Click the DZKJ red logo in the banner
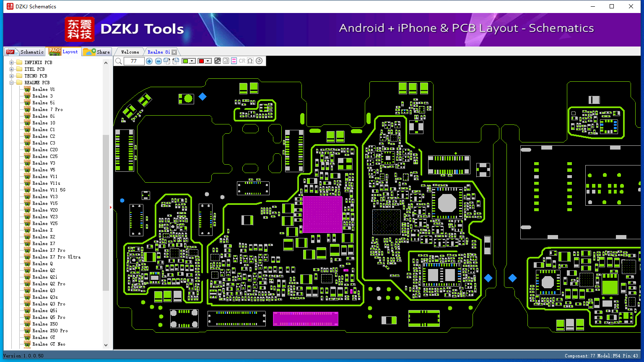This screenshot has height=362, width=644. coord(80,29)
